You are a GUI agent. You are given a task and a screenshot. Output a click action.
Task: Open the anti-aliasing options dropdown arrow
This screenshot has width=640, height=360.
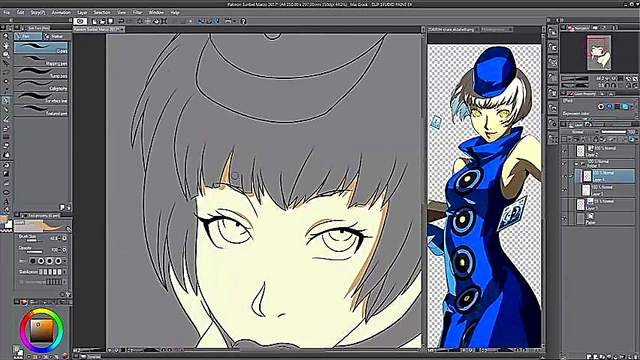[65, 261]
